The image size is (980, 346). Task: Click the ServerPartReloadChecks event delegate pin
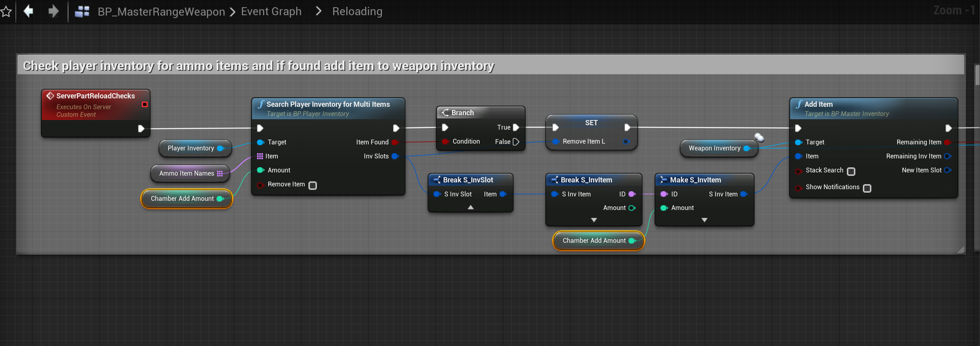[x=145, y=104]
